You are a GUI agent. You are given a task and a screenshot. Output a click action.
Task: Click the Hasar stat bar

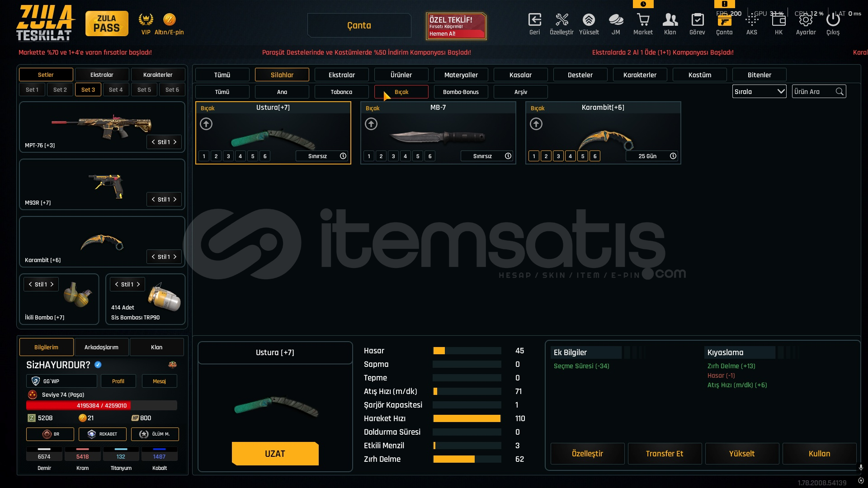467,351
